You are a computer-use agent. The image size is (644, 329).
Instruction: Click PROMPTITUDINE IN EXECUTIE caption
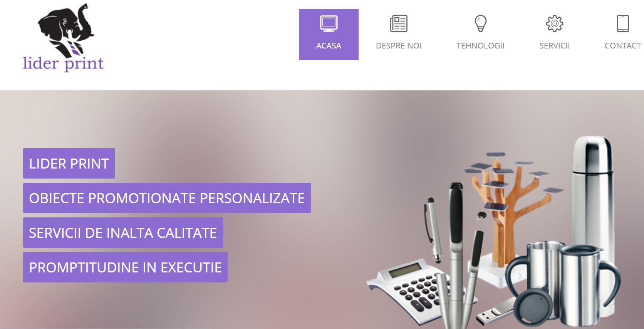pyautogui.click(x=125, y=267)
